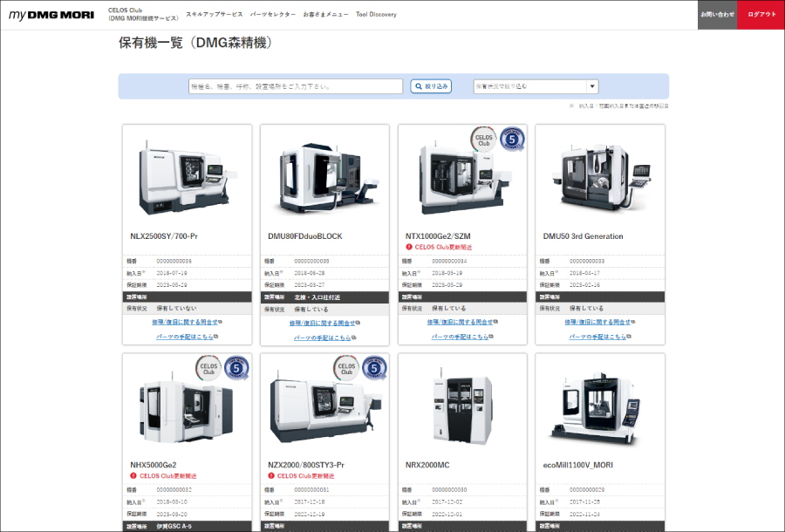Select パーツセレクター in the top navigation
The image size is (785, 532).
271,15
